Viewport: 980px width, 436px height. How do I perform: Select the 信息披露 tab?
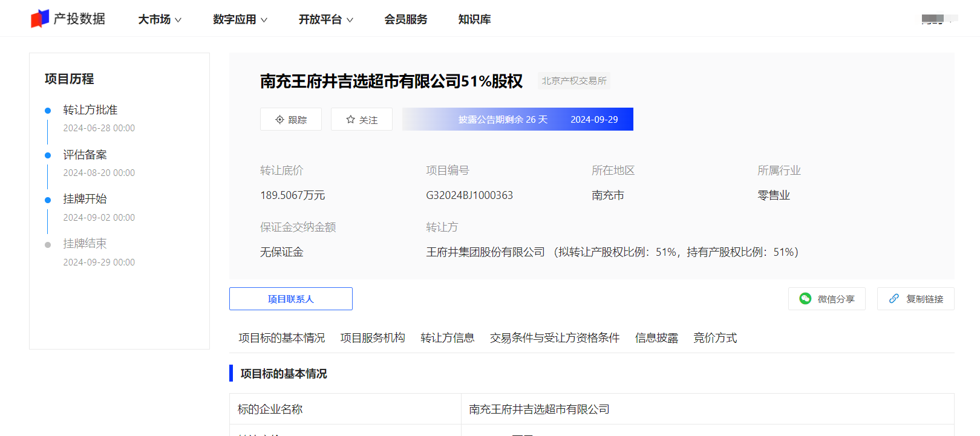[x=656, y=338]
